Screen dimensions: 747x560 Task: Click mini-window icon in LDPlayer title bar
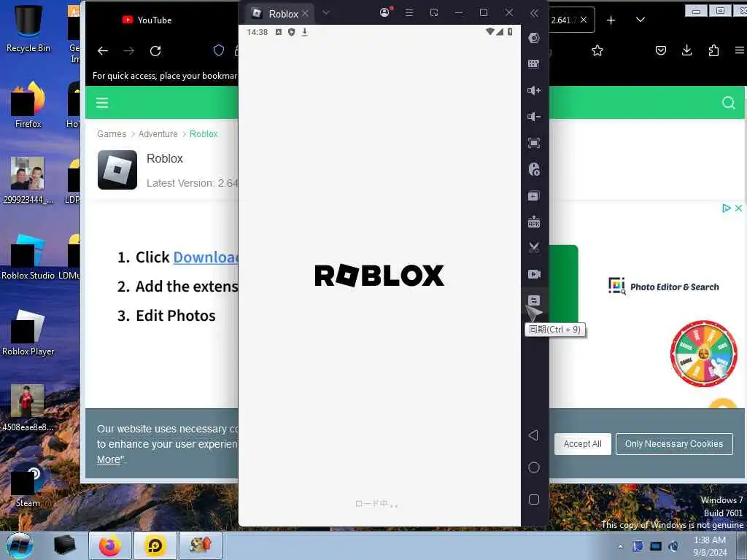434,13
